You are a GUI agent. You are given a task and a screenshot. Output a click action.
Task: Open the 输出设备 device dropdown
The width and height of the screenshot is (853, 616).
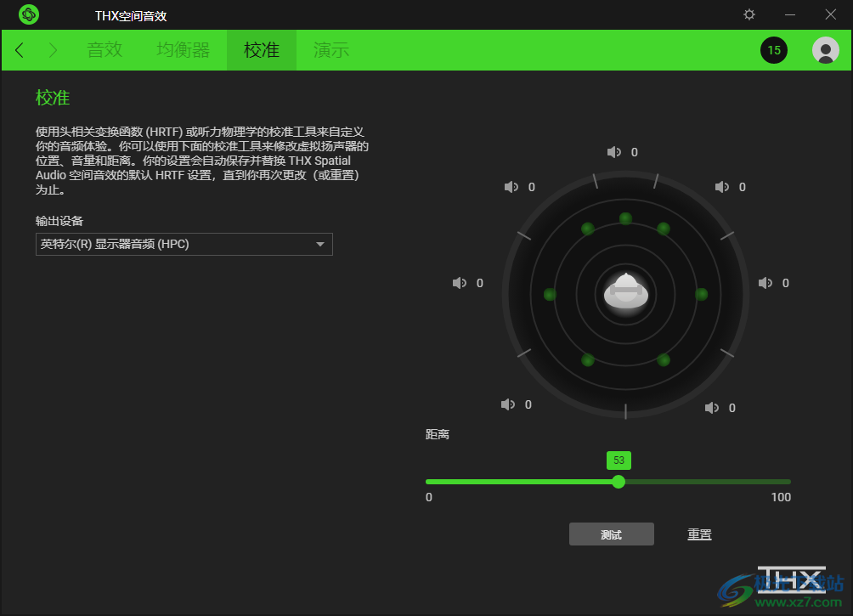coord(183,244)
